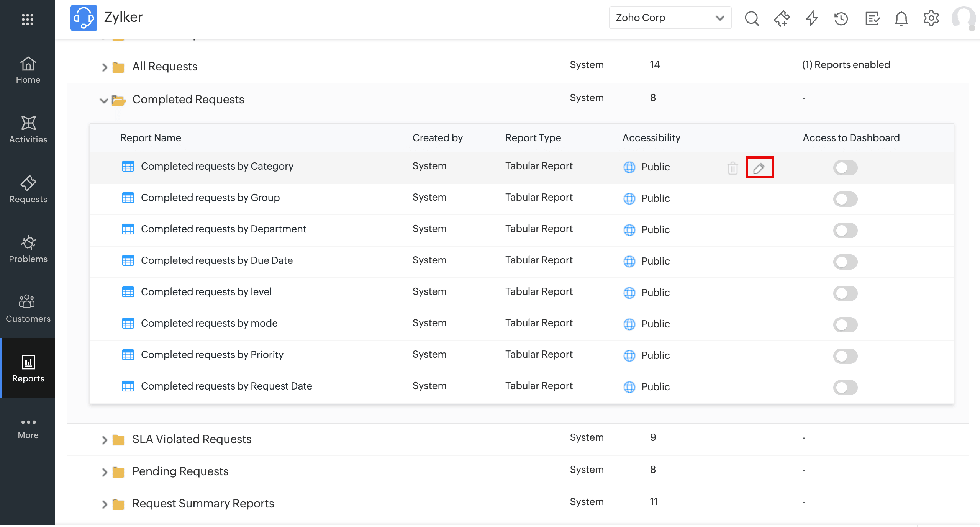The image size is (980, 527).
Task: Go to the Requests module in sidebar
Action: pos(28,189)
